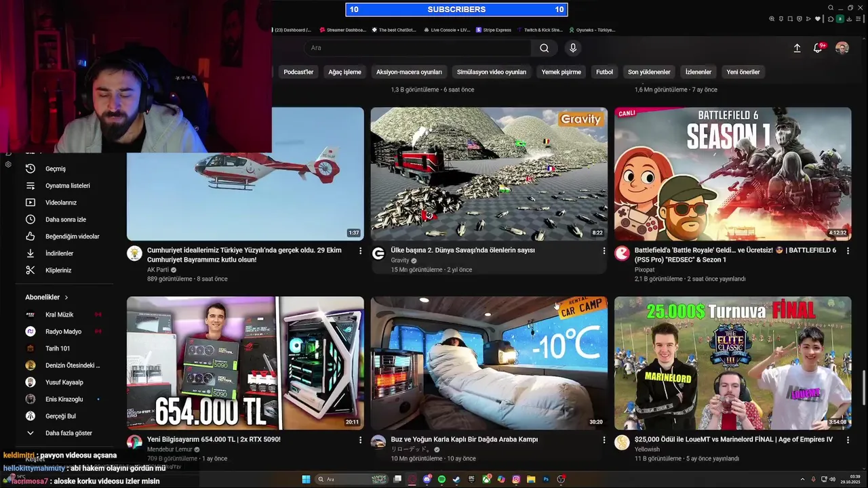Select the Podcast'ler filter chip
Image resolution: width=868 pixels, height=488 pixels.
(298, 72)
